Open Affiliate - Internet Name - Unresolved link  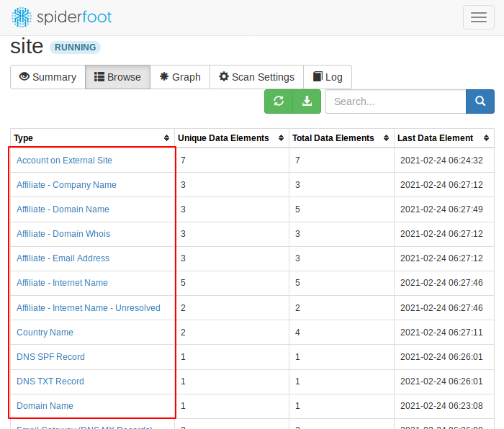point(89,308)
